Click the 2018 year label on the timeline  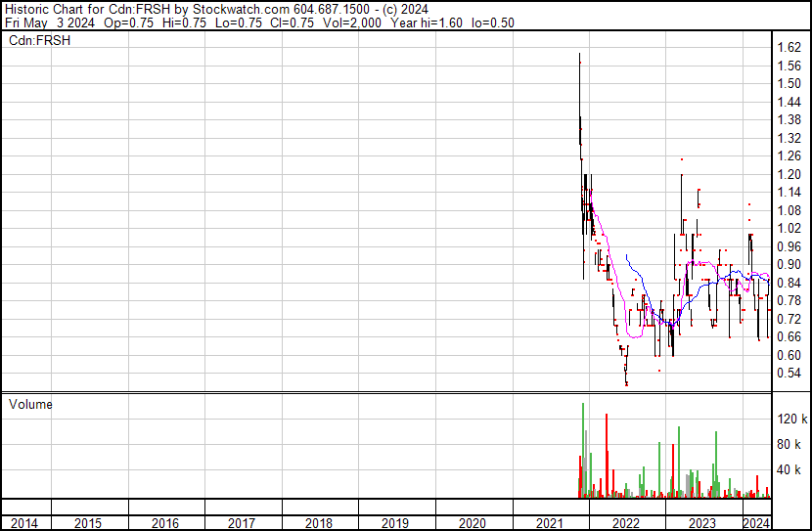319,523
